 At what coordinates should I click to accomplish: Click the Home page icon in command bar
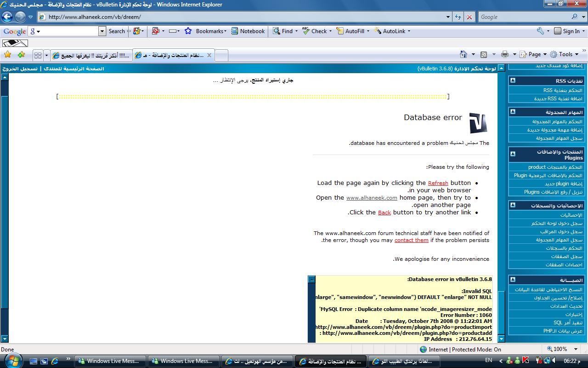tap(464, 54)
